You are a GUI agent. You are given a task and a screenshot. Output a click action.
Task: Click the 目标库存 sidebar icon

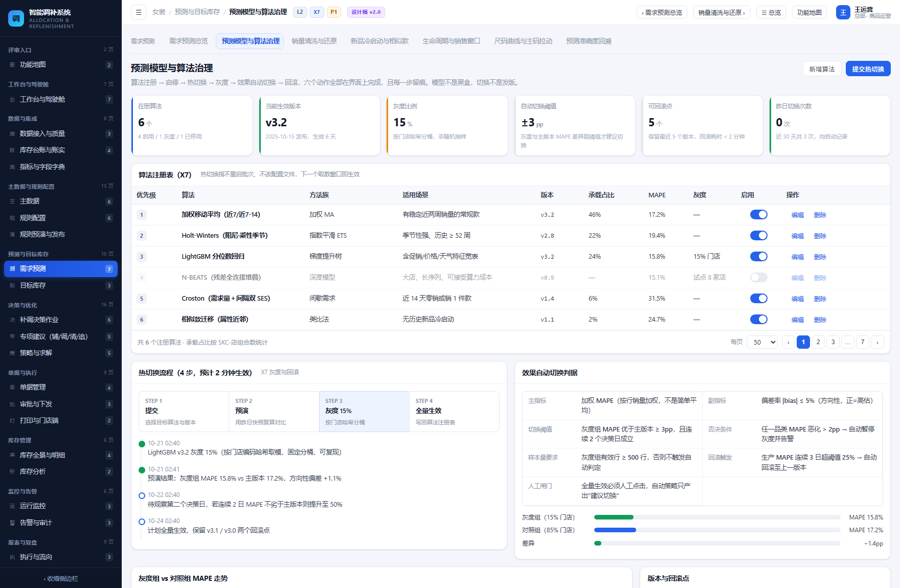12,286
